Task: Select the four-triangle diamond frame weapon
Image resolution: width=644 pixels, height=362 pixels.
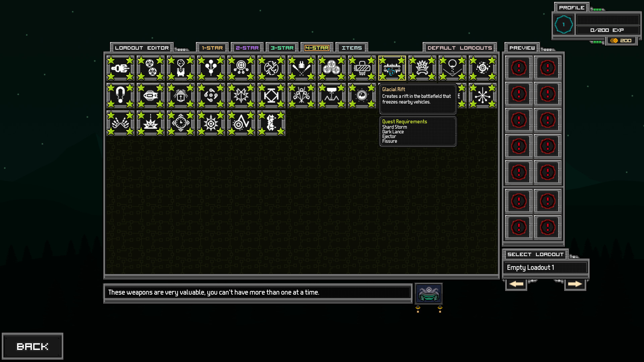Action: pos(271,96)
